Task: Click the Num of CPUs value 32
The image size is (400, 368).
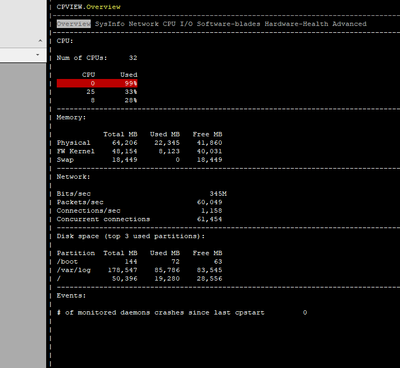Action: tap(133, 58)
